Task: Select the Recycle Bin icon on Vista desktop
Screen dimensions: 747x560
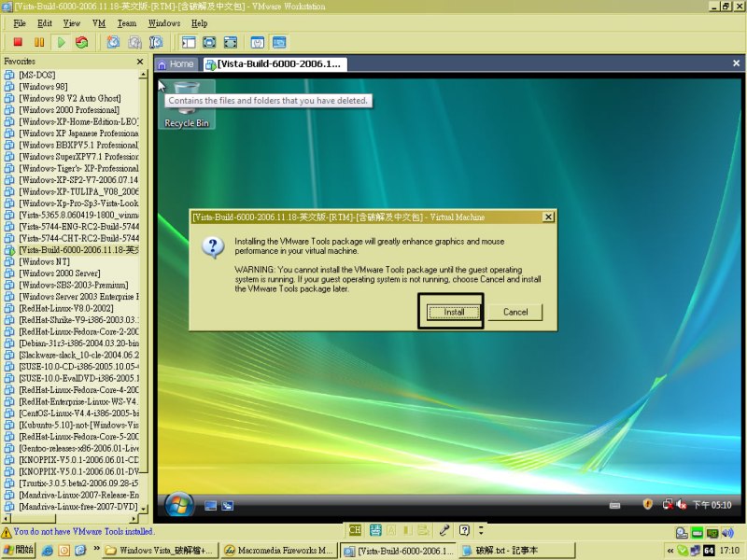Action: point(187,105)
